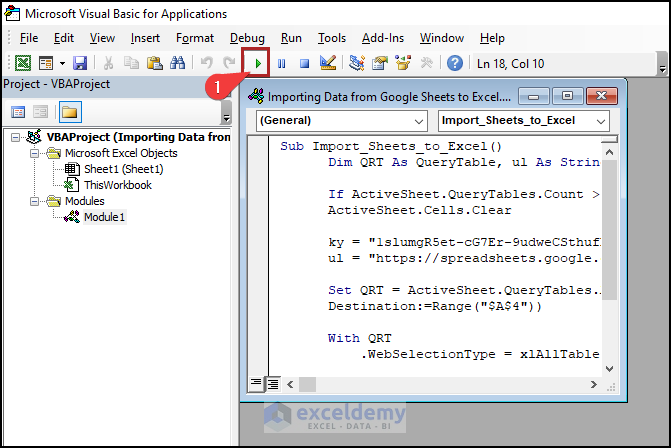Click the ActiveSheet.Cells.Clear code line

(419, 211)
